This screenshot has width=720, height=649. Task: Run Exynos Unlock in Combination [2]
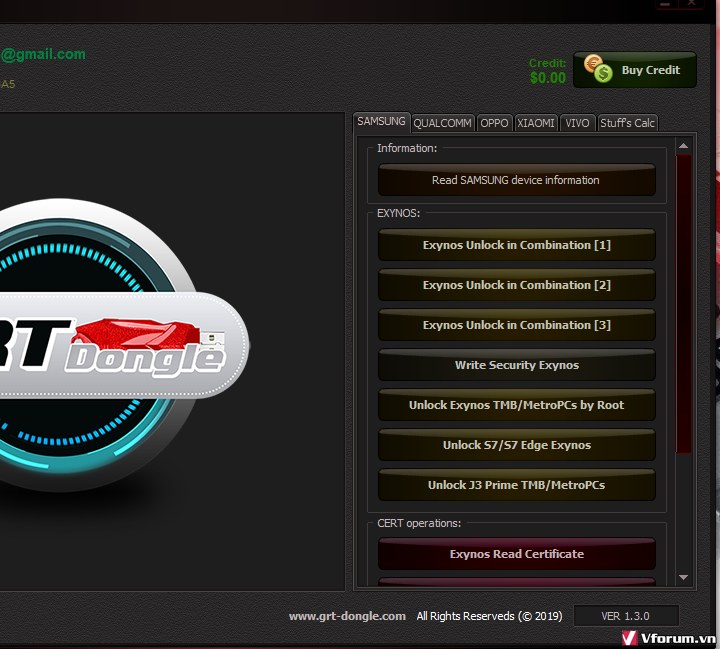[517, 285]
